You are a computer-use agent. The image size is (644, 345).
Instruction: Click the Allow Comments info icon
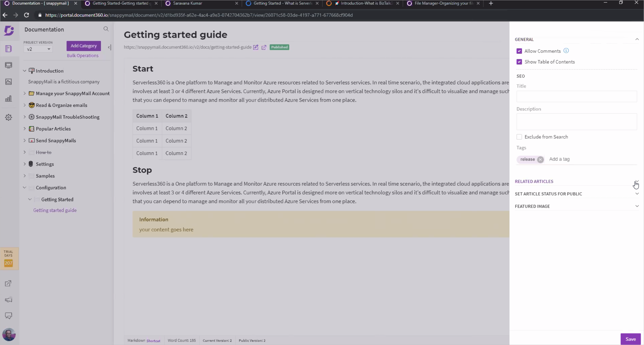(x=566, y=51)
